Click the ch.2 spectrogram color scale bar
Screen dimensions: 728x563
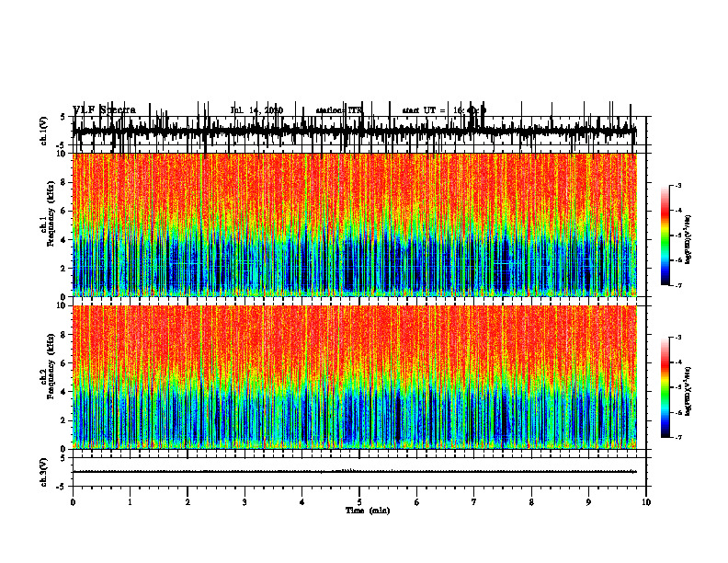[665, 387]
